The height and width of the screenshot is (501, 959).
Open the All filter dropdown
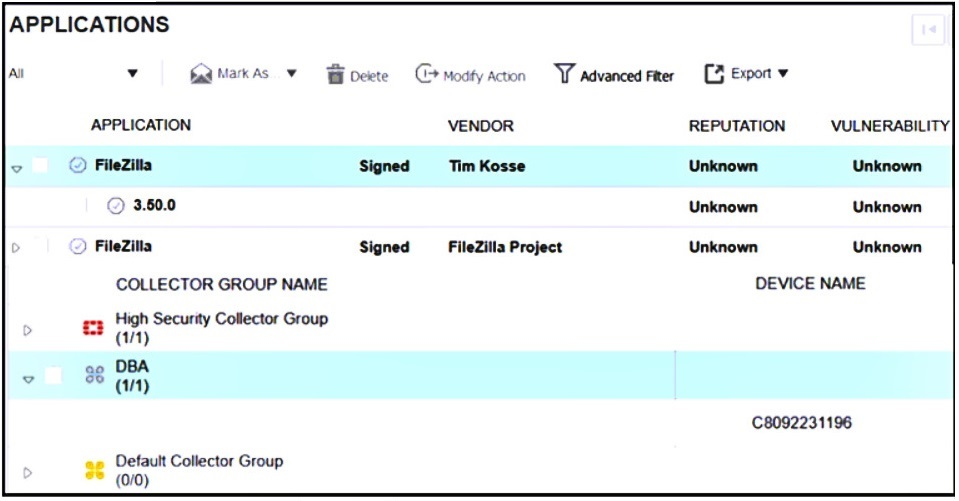(133, 74)
